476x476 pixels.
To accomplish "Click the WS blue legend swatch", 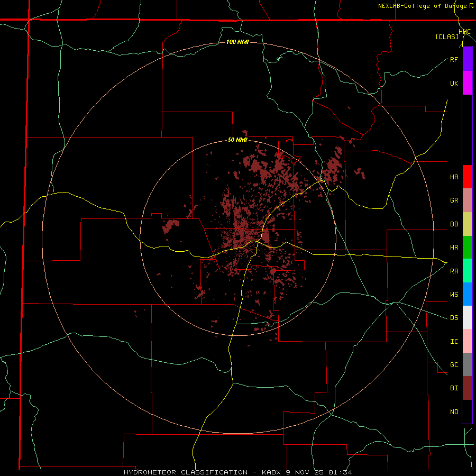I will pyautogui.click(x=467, y=294).
